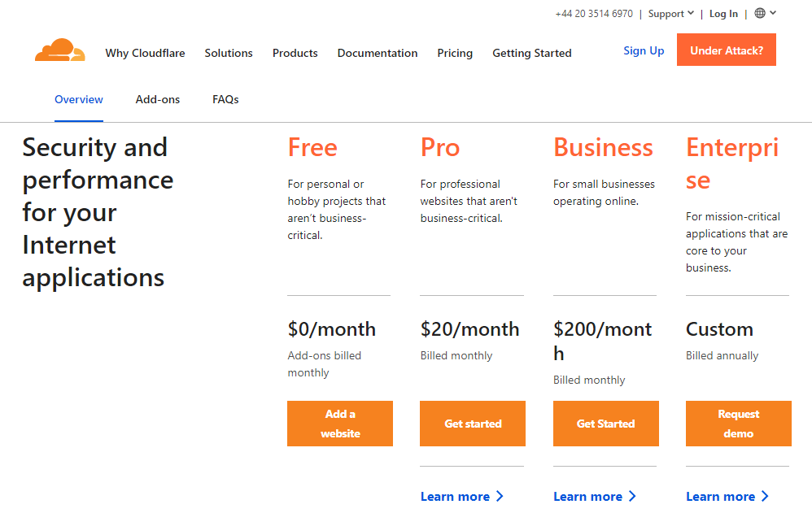Screen dimensions: 812x513
Task: Request a demo for Enterprise
Action: click(738, 424)
